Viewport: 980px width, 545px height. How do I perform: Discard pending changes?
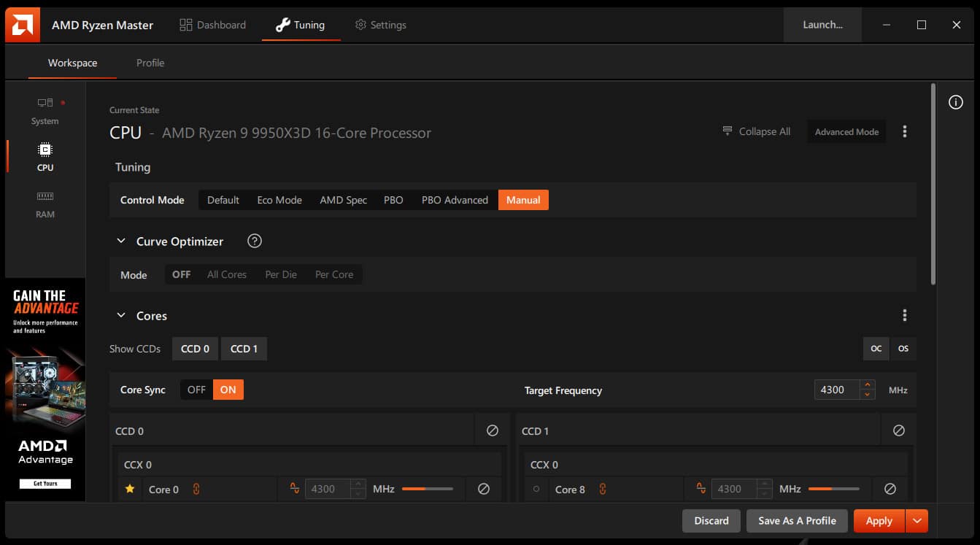(x=711, y=521)
